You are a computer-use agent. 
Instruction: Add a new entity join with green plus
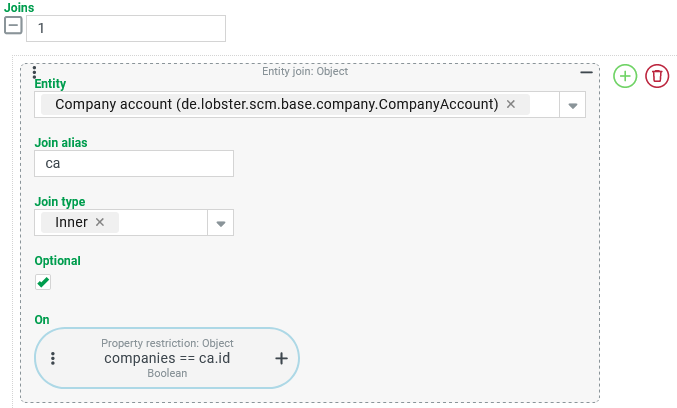(625, 76)
